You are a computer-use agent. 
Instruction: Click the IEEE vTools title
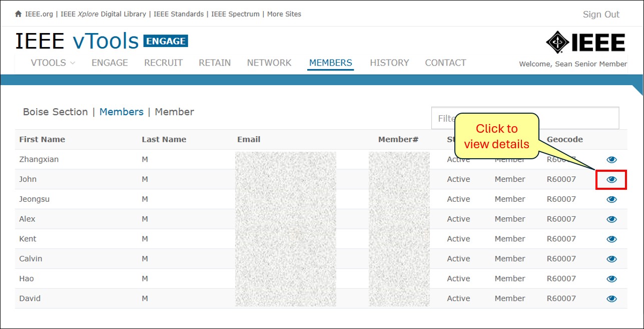(x=77, y=41)
